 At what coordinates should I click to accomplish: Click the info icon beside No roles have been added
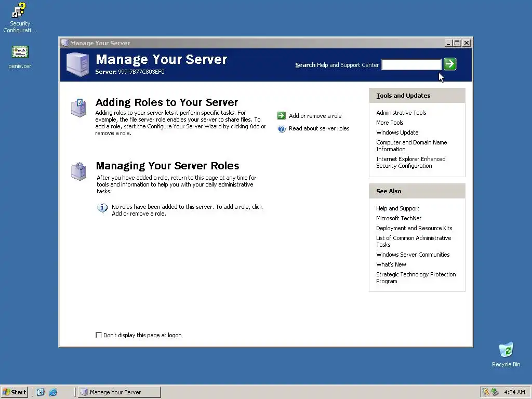(x=102, y=207)
